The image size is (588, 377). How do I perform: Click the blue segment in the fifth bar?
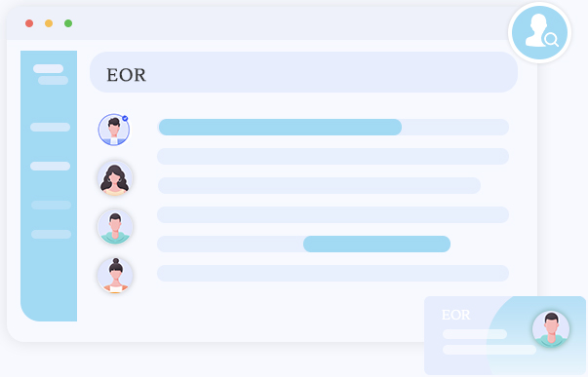(376, 244)
